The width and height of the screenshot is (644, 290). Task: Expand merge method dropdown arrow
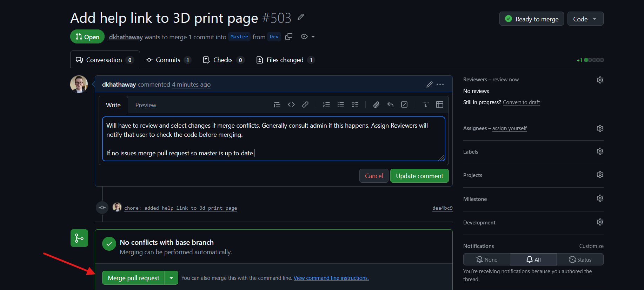point(171,278)
